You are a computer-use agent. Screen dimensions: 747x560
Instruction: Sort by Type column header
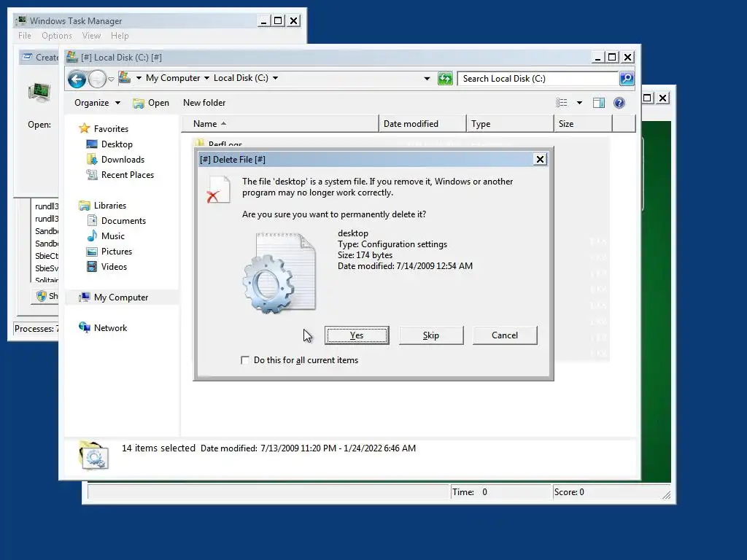(x=510, y=124)
